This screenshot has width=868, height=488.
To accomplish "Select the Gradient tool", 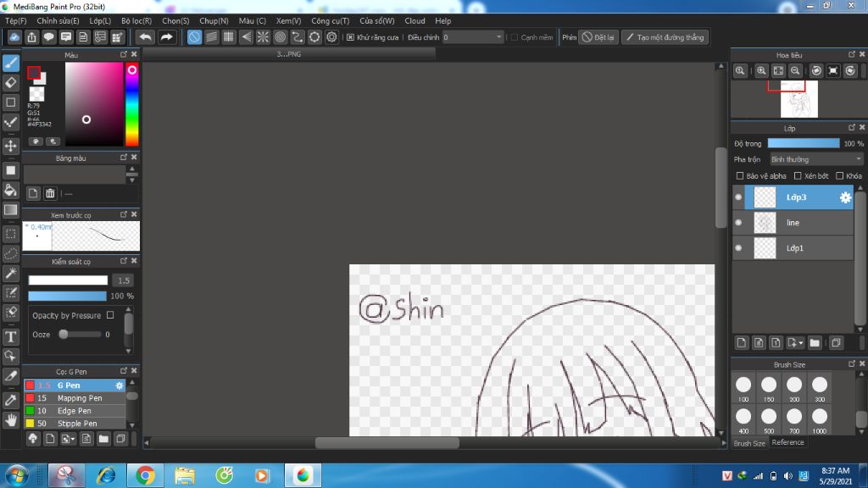I will click(10, 210).
